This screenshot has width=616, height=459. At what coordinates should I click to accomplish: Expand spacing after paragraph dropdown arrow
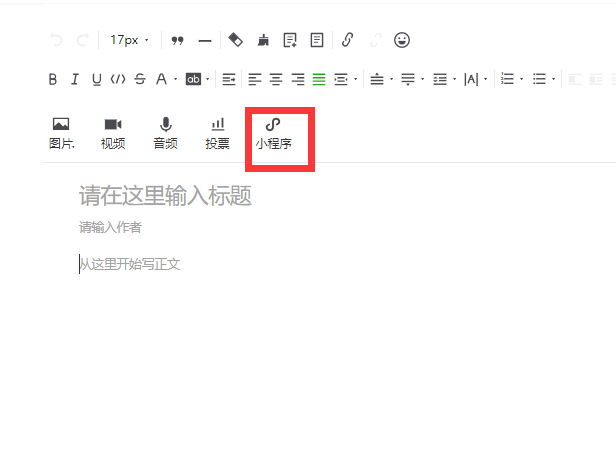coord(423,79)
